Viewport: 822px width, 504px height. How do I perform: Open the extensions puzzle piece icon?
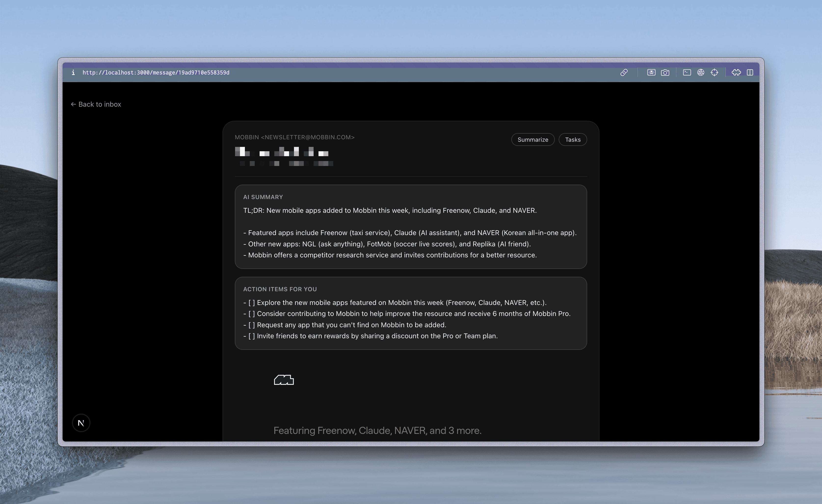point(736,72)
